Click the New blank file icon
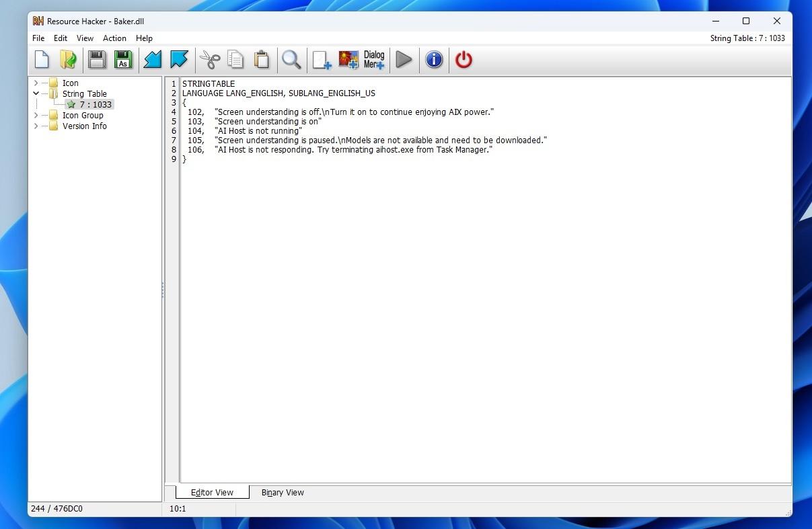This screenshot has height=529, width=812. coord(42,60)
